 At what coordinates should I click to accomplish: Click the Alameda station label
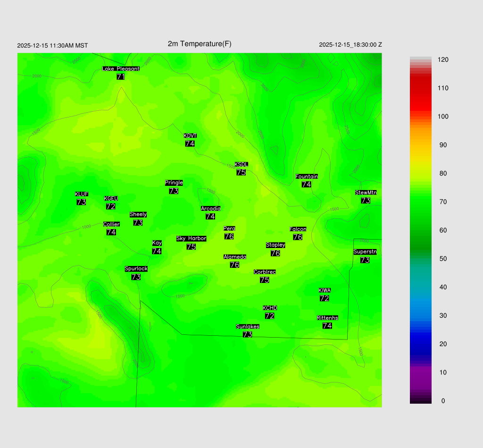coord(234,257)
